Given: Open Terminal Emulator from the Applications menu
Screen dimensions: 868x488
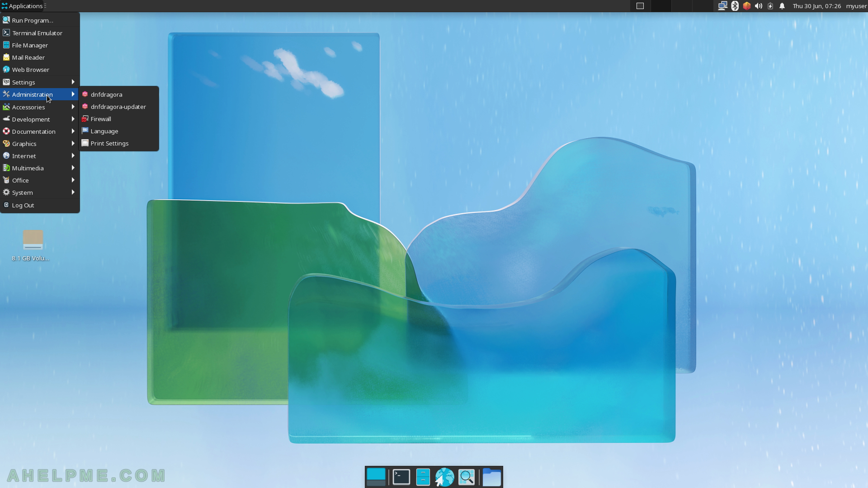Looking at the screenshot, I should point(40,33).
